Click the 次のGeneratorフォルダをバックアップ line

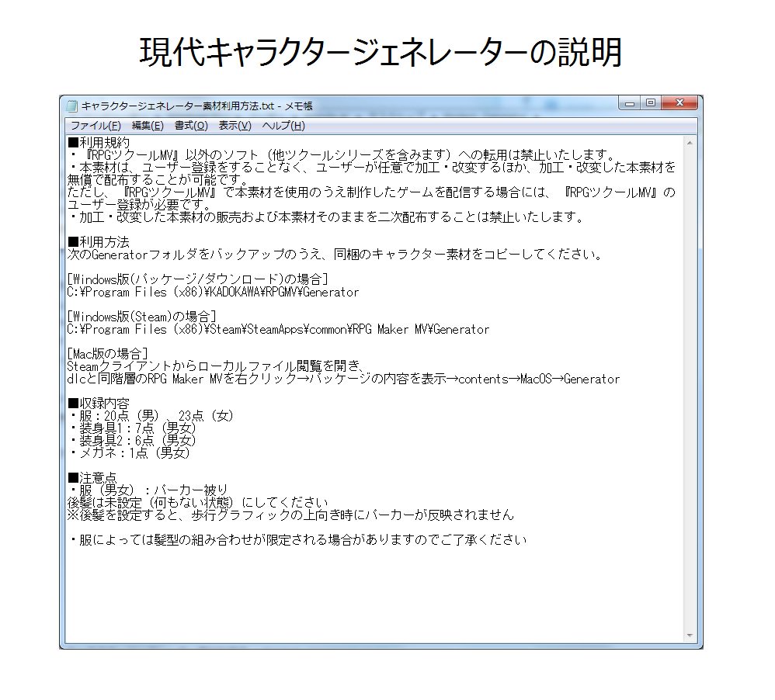tap(335, 255)
